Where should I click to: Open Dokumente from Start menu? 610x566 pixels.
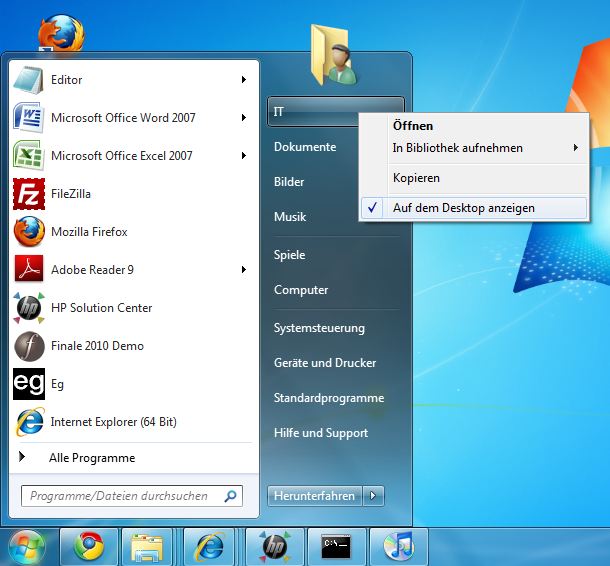[305, 147]
